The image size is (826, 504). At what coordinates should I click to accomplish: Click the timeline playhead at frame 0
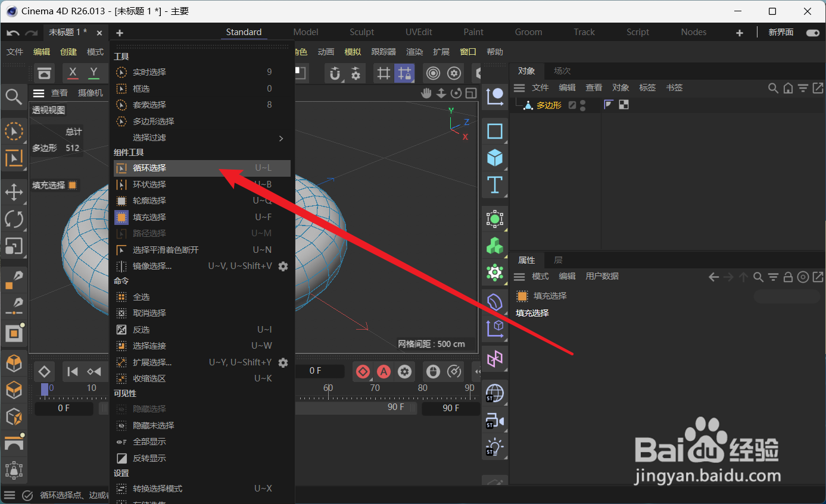[45, 389]
